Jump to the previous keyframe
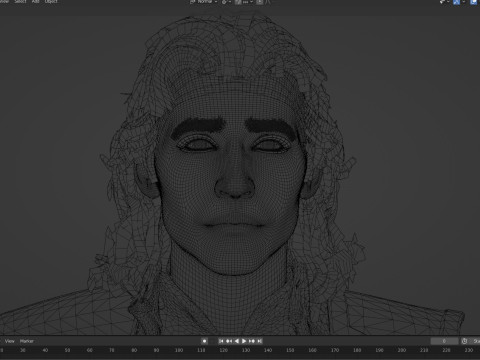The height and width of the screenshot is (360, 480). pos(229,341)
